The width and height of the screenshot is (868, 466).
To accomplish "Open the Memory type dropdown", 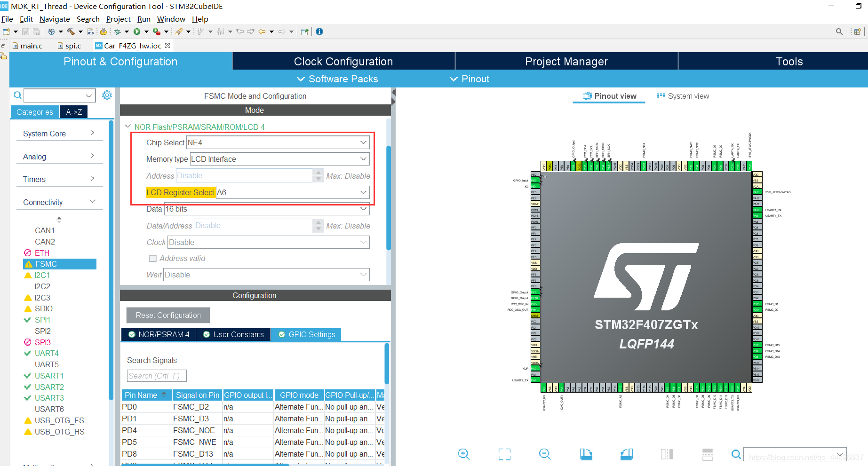I will [279, 159].
